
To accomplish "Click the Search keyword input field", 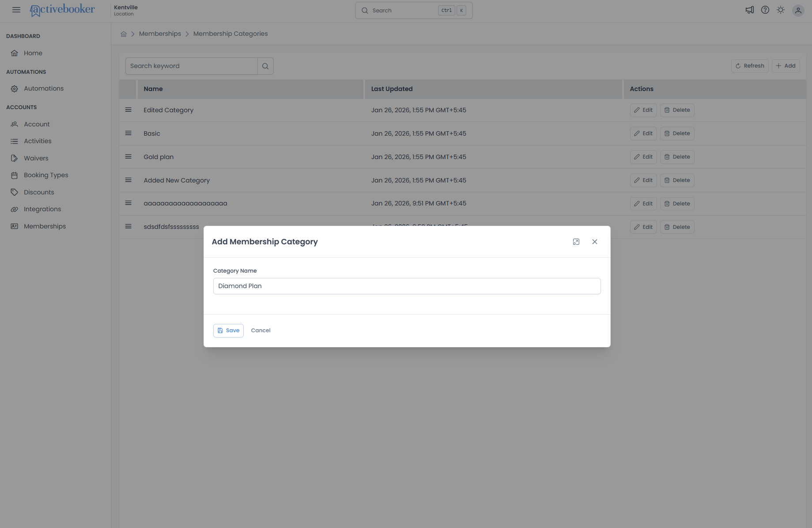I will (192, 66).
